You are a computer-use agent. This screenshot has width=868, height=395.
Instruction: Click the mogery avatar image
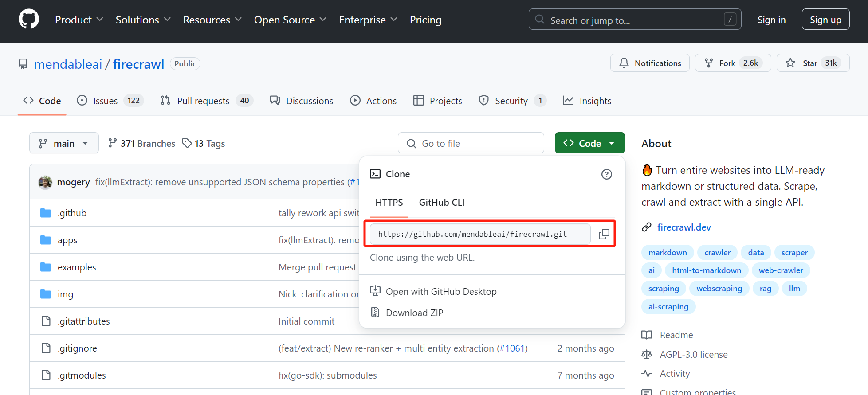point(45,182)
